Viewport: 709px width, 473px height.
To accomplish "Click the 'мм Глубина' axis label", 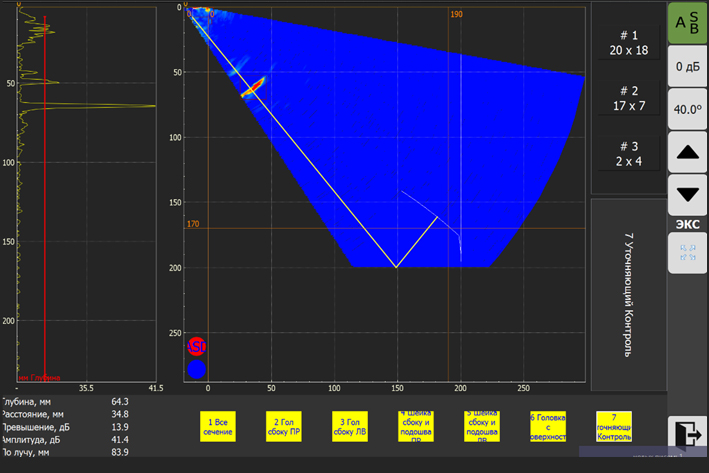I will (x=39, y=378).
